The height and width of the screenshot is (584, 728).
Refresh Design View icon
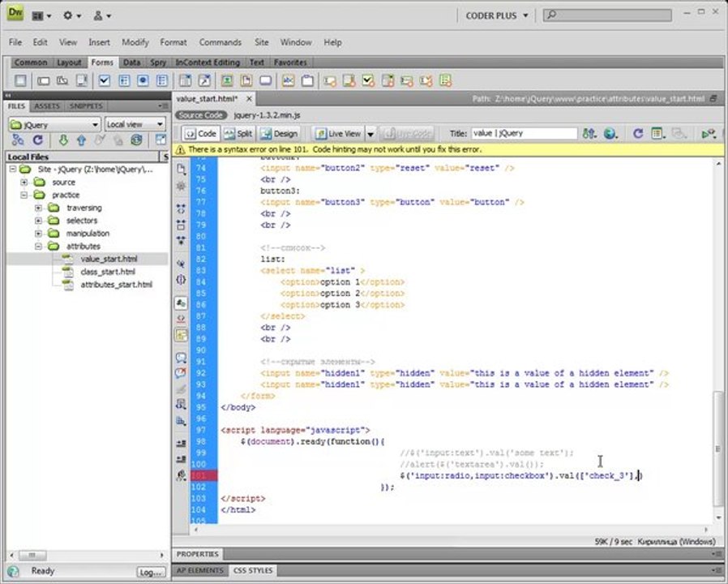point(638,134)
